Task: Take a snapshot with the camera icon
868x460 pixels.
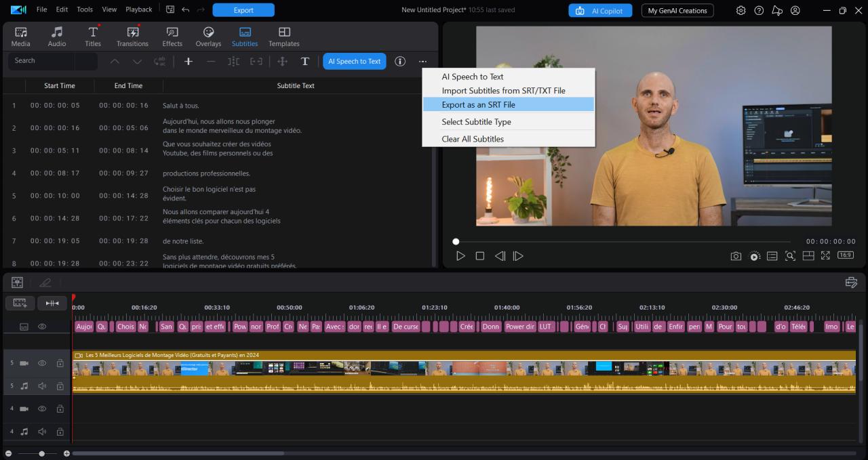Action: [736, 255]
